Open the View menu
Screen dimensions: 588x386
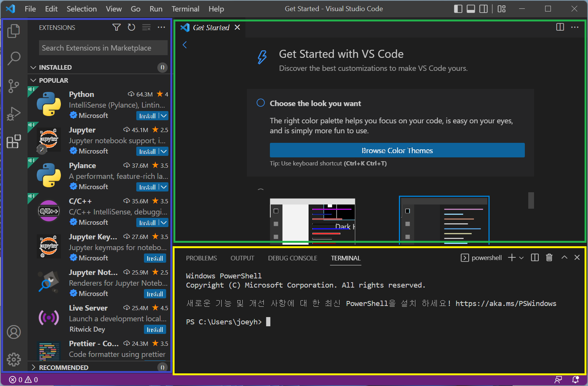click(114, 9)
